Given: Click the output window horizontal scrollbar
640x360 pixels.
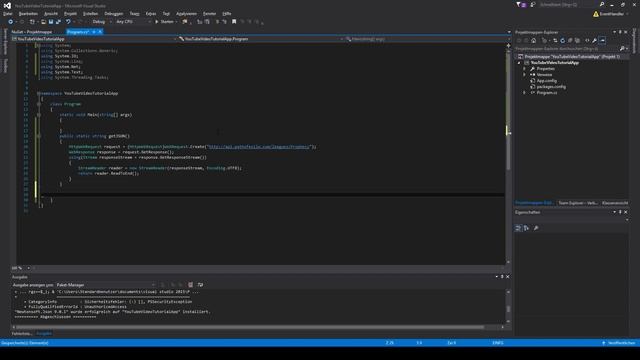Looking at the screenshot, I should [250, 327].
